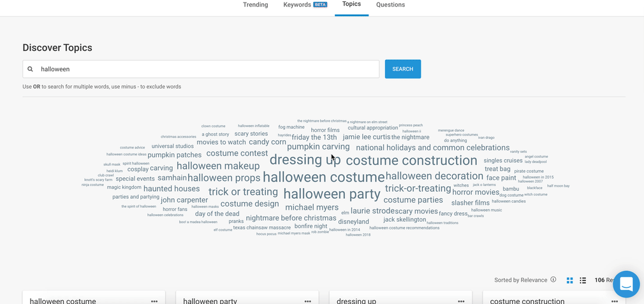
Task: Open the chat support widget
Action: point(626,284)
